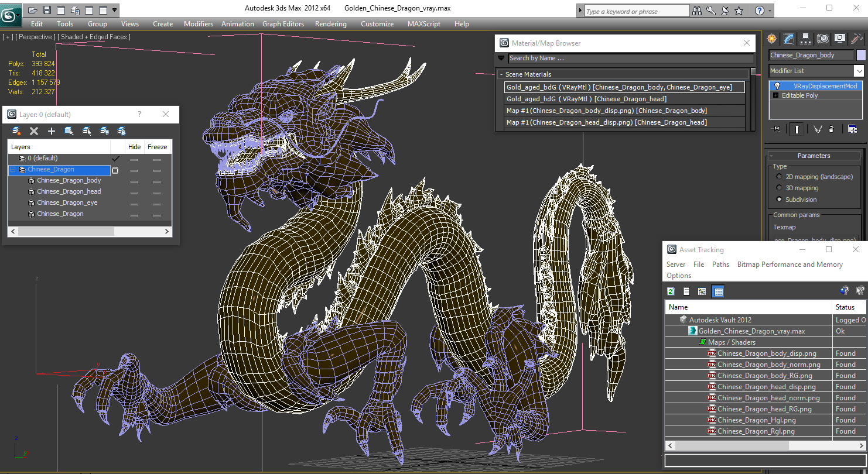The width and height of the screenshot is (868, 474).
Task: Click the Communication Center satellite icon
Action: tap(725, 11)
